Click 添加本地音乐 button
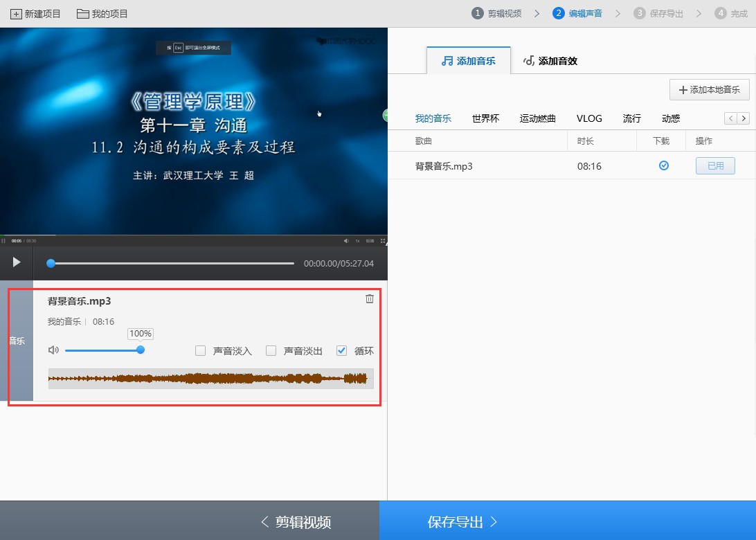756x540 pixels. coord(709,90)
